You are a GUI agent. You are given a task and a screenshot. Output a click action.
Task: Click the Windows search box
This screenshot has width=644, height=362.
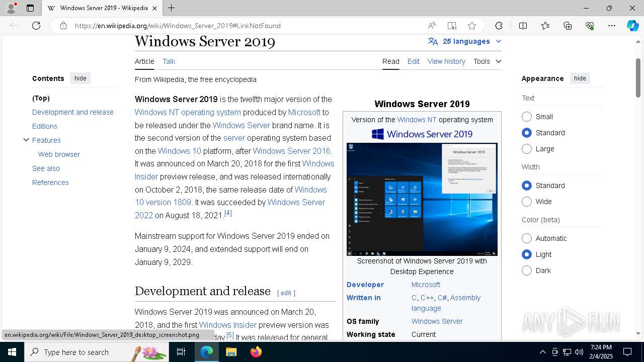[97, 352]
